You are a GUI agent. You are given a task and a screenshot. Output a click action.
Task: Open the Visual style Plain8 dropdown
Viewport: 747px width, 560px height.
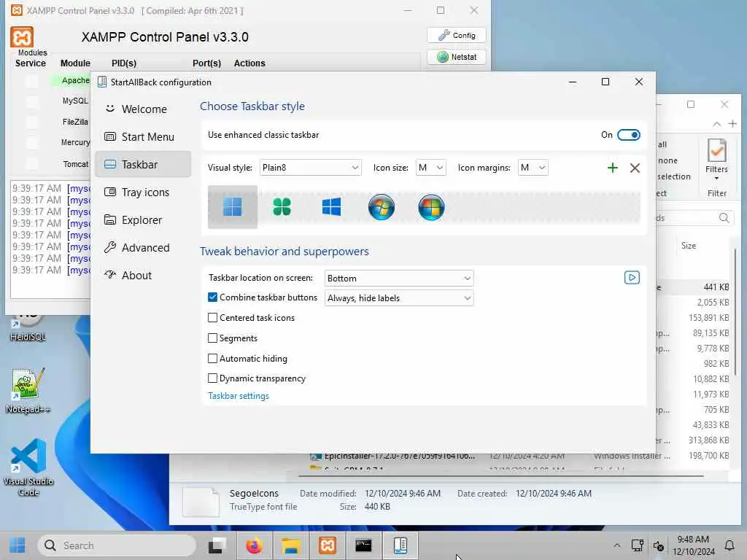(310, 168)
